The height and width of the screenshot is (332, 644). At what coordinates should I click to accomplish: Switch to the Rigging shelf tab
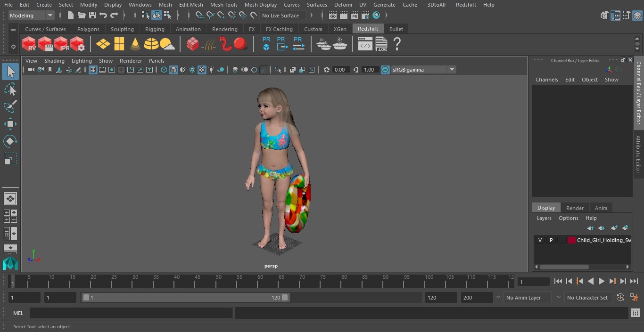(x=155, y=29)
